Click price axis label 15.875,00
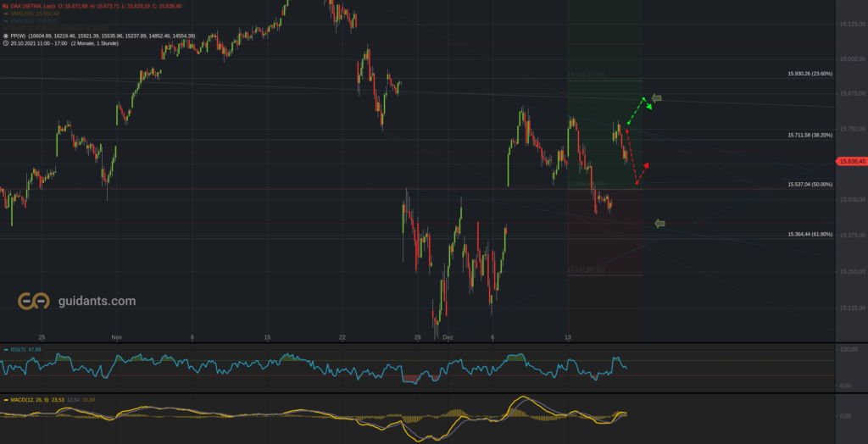The height and width of the screenshot is (444, 868). point(853,93)
